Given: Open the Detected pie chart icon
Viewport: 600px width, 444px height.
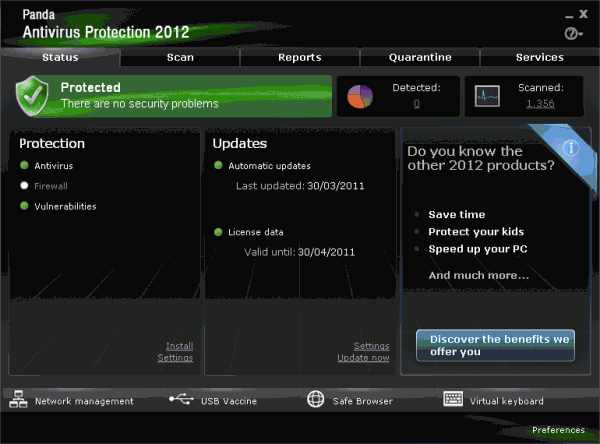Looking at the screenshot, I should 360,96.
